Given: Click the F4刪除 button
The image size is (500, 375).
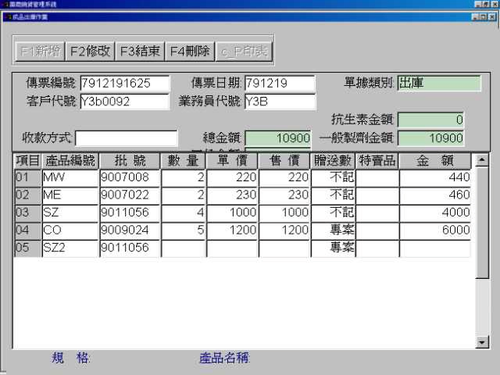Looking at the screenshot, I should click(190, 51).
